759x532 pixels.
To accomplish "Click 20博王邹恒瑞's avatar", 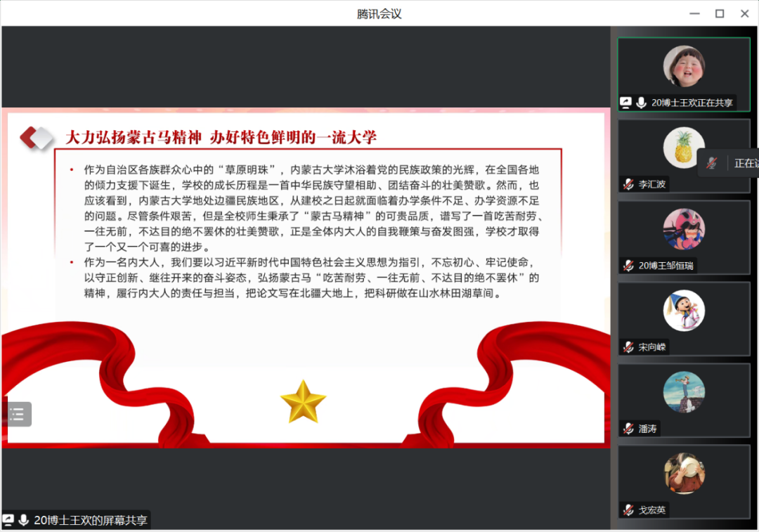I will pyautogui.click(x=684, y=229).
